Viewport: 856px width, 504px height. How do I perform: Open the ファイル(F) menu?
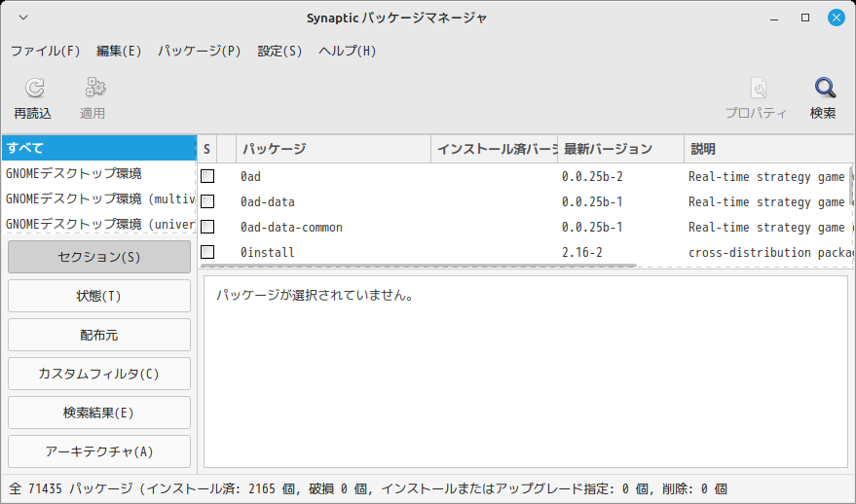pos(46,51)
